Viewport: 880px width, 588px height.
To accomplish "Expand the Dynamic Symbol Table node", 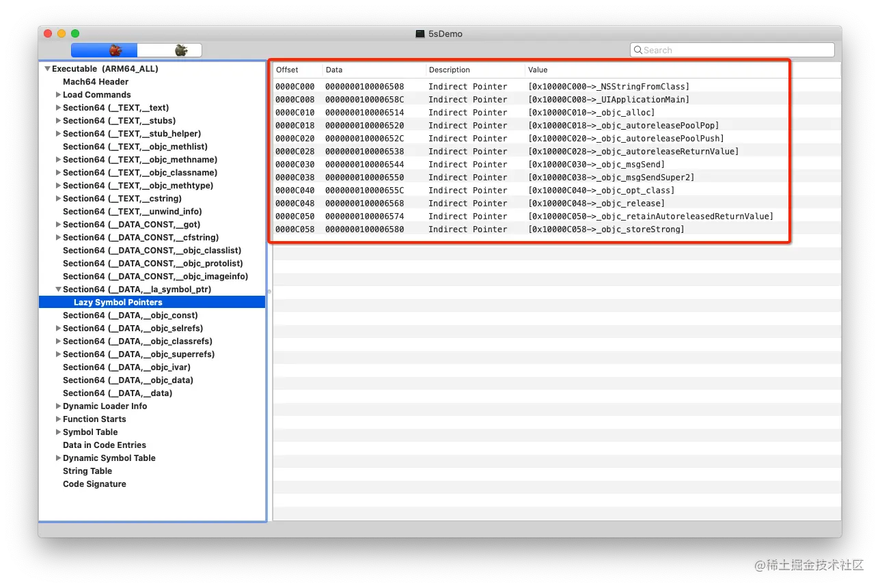I will pos(58,458).
